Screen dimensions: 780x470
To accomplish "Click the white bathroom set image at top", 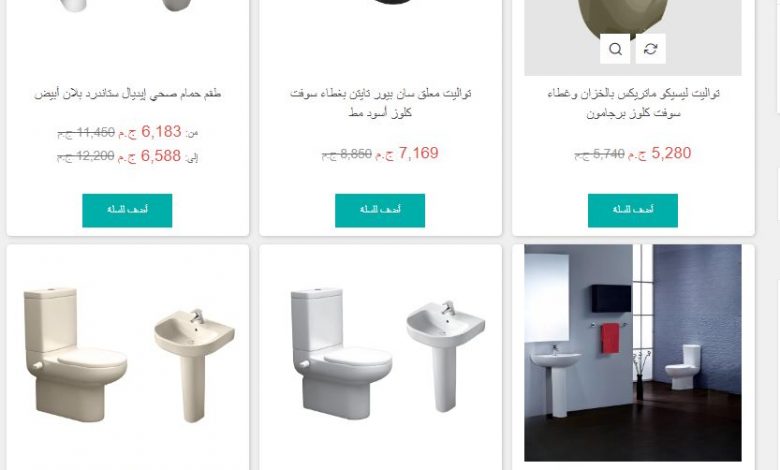I will click(127, 6).
